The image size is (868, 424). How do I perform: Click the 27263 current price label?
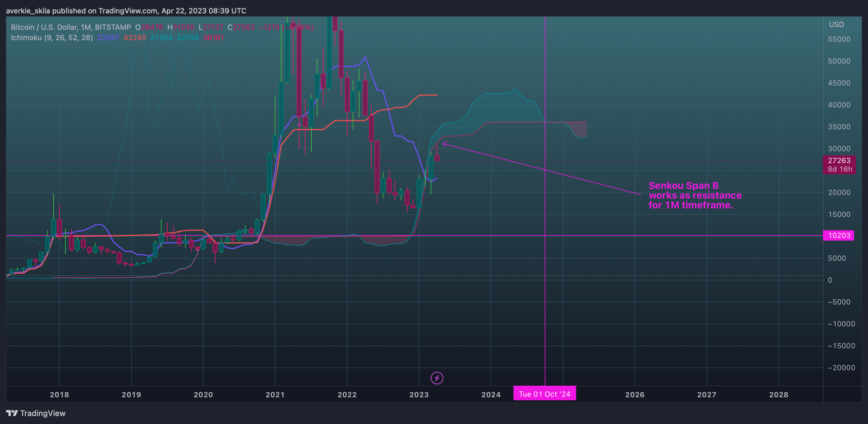[839, 165]
